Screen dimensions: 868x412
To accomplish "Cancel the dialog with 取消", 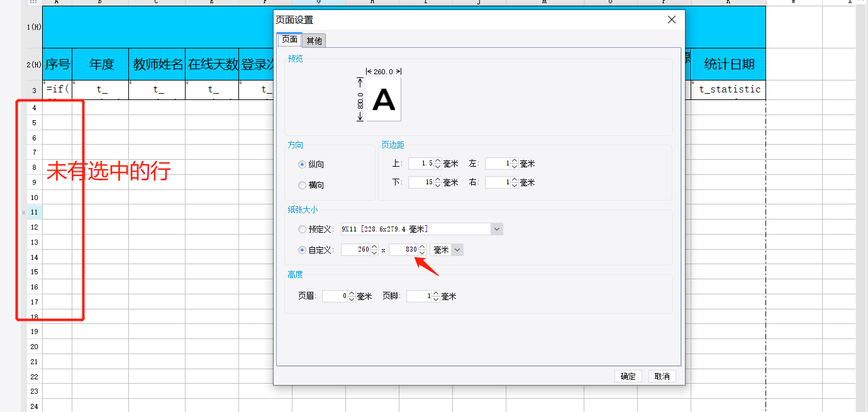I will tap(662, 376).
